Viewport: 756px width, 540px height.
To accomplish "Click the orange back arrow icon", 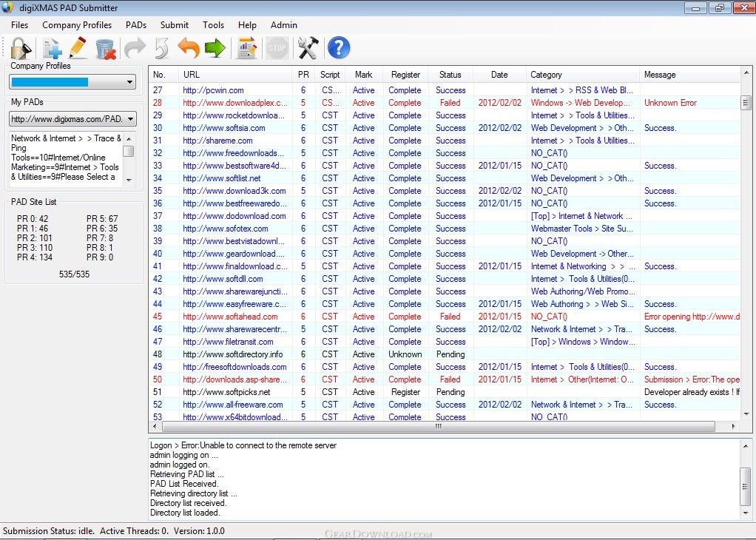I will [189, 48].
